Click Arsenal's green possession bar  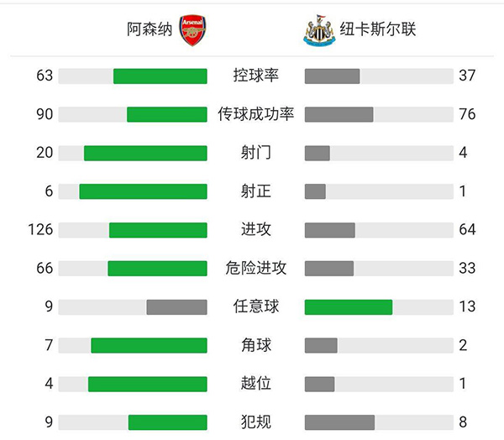click(160, 76)
